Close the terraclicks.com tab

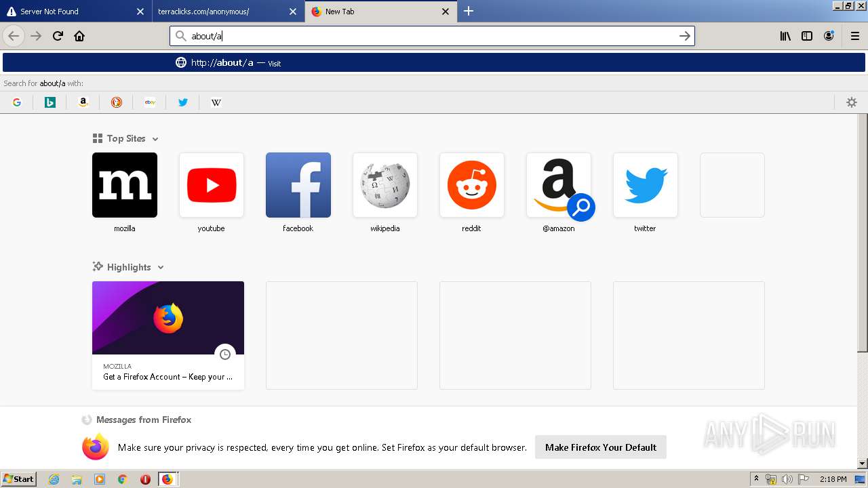[x=293, y=12]
